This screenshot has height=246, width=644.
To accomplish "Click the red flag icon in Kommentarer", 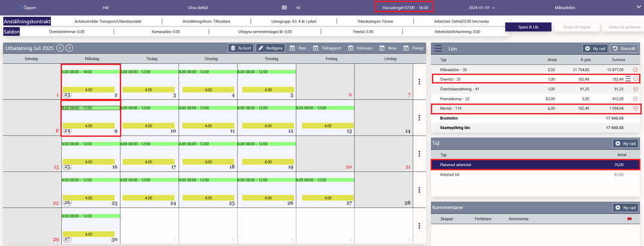I will (x=629, y=220).
